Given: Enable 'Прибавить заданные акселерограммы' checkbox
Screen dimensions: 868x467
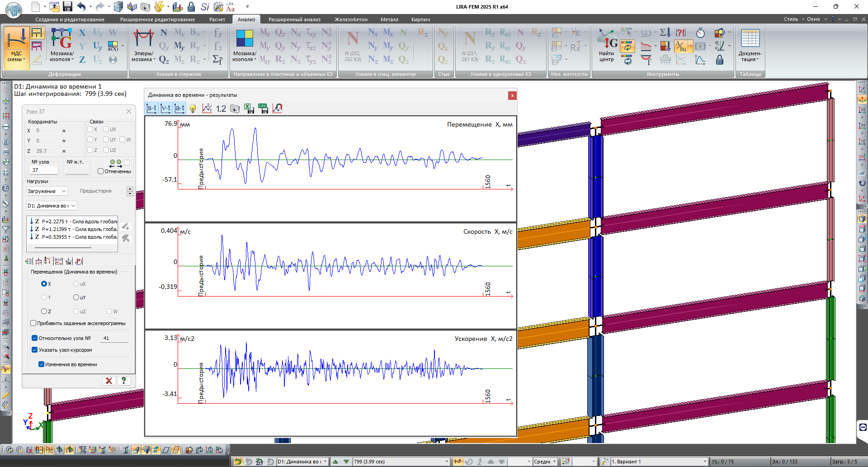Looking at the screenshot, I should (33, 323).
